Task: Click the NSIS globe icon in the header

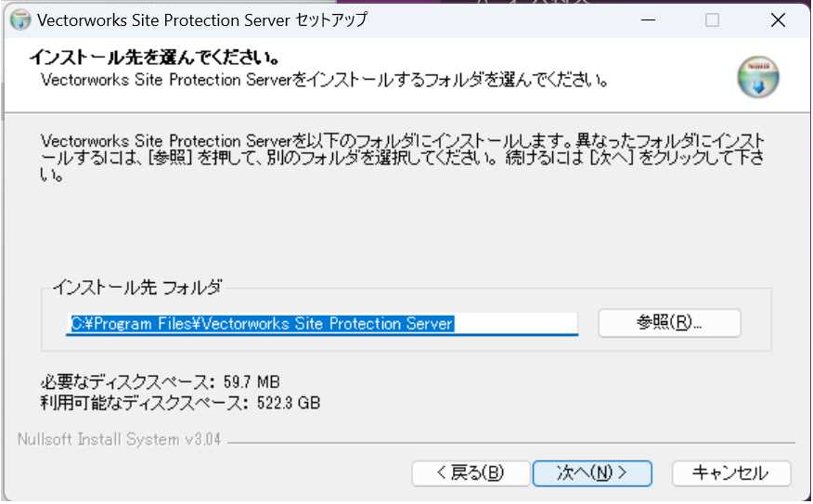Action: [758, 77]
